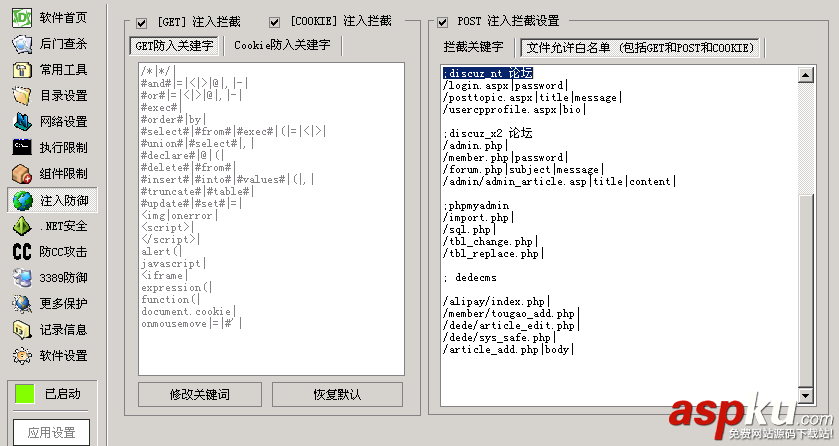The width and height of the screenshot is (839, 446).
Task: Select the ';discuz_nt 论坛' line
Action: [x=487, y=73]
